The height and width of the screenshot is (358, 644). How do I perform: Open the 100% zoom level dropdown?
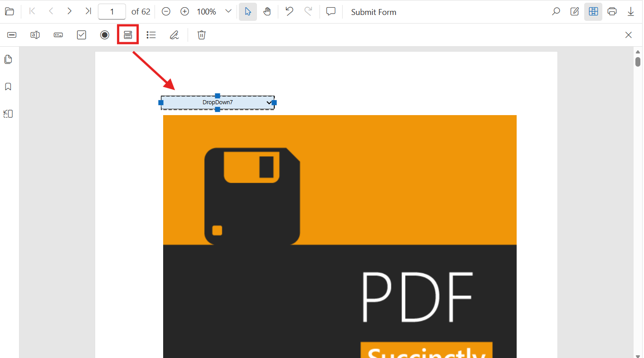[228, 11]
